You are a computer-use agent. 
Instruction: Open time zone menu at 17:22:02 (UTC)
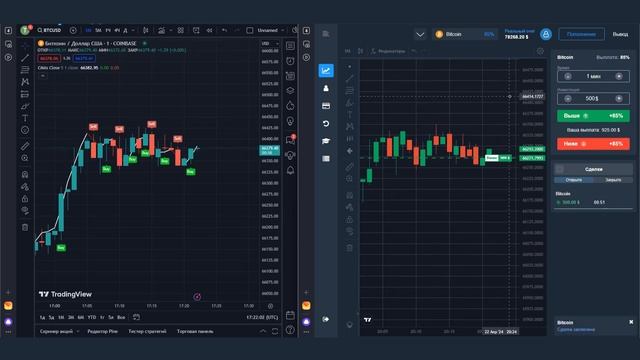[x=262, y=317]
